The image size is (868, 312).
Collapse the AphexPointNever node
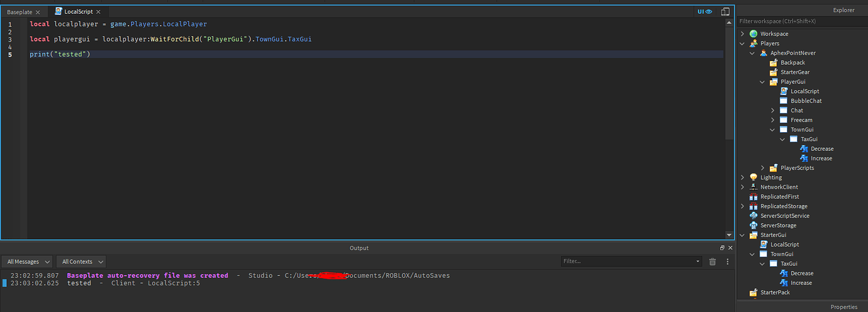point(753,53)
